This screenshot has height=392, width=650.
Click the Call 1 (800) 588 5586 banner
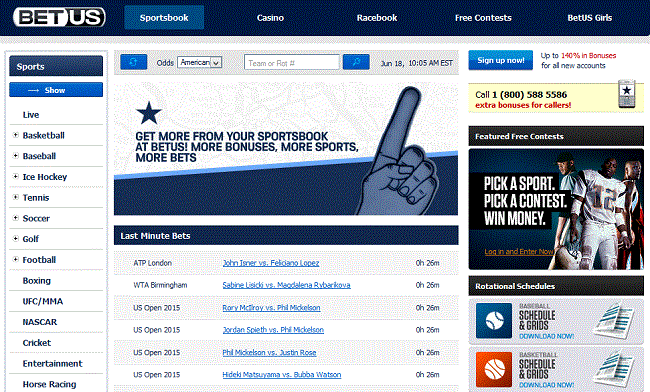(556, 98)
